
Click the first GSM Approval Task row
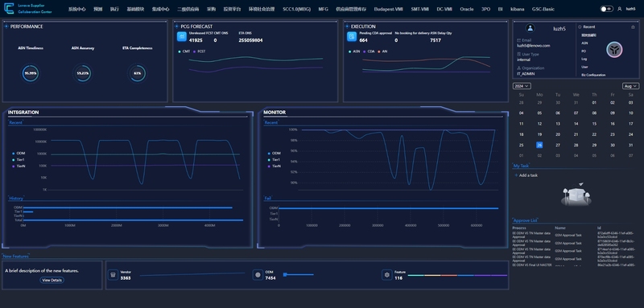tap(574, 235)
